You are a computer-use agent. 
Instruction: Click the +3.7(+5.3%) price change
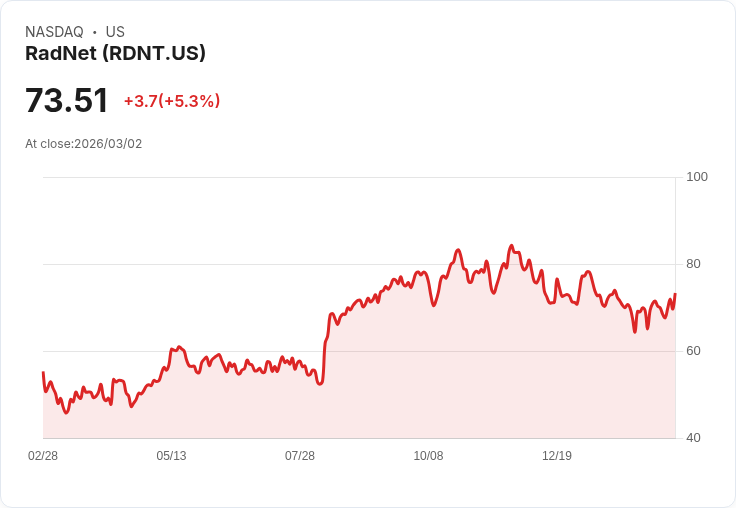pyautogui.click(x=172, y=101)
